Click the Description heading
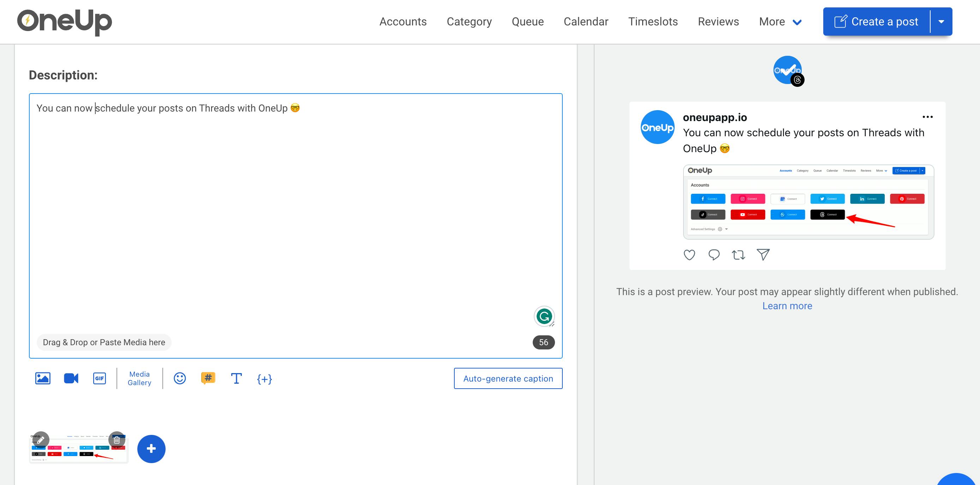980x485 pixels. point(63,75)
